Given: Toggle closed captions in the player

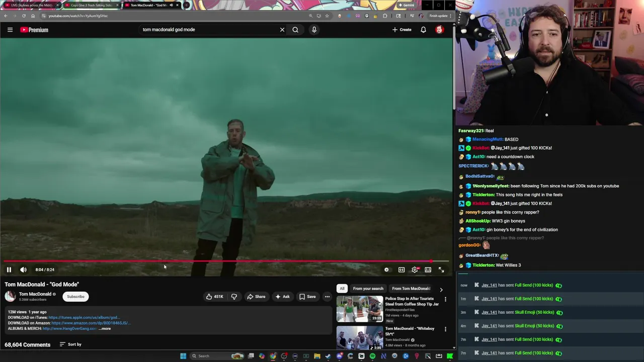Looking at the screenshot, I should (x=401, y=269).
